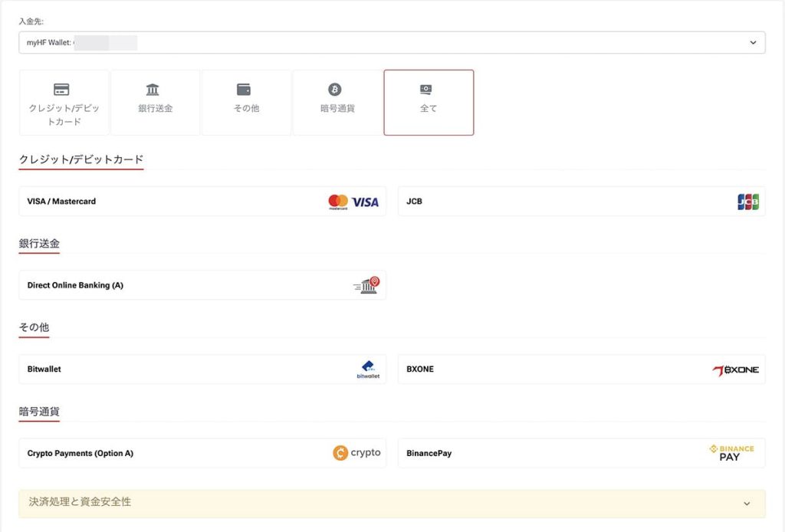Click the Bitcoin coin icon in 暗号通貨 tab
785x532 pixels.
coord(335,90)
